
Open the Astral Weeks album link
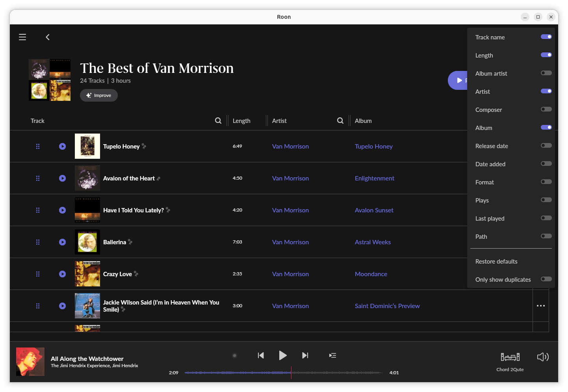(373, 242)
